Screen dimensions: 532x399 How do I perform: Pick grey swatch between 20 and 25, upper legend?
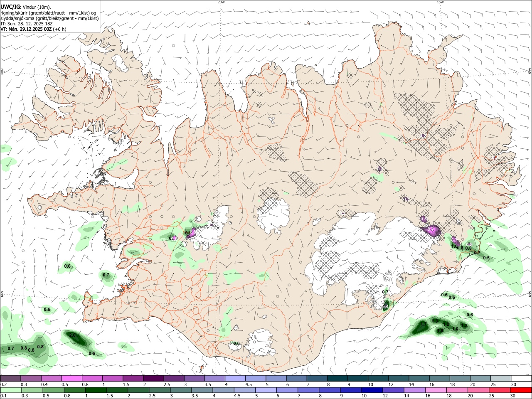pyautogui.click(x=480, y=378)
